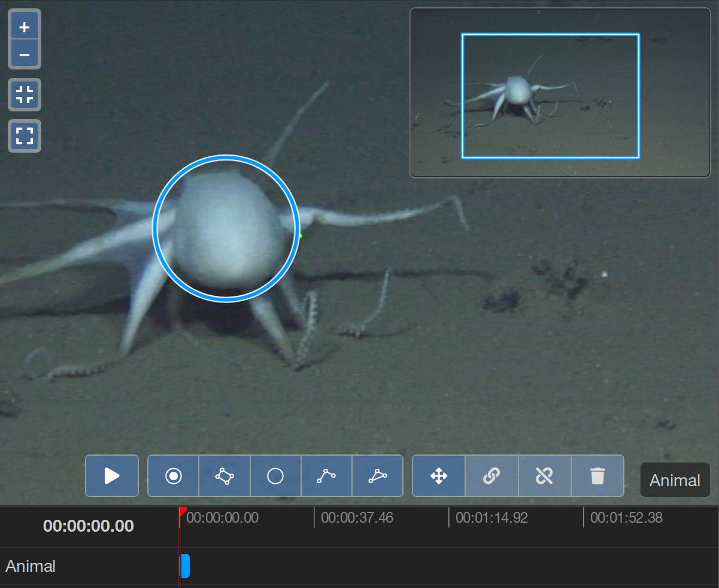Screen dimensions: 719x588
Task: Select the line string annotation tool
Action: click(326, 476)
